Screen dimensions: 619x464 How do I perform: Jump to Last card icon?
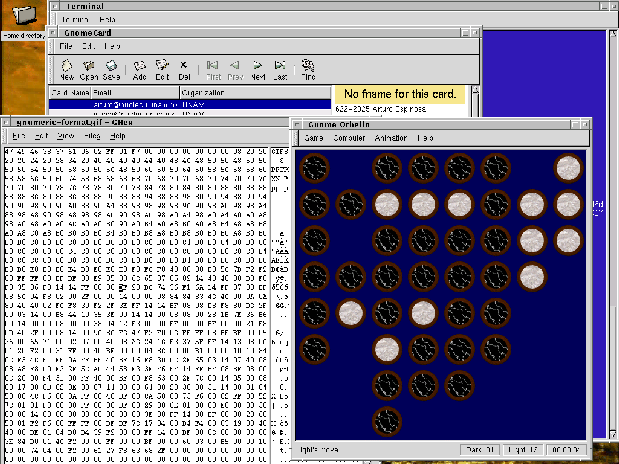(x=280, y=69)
